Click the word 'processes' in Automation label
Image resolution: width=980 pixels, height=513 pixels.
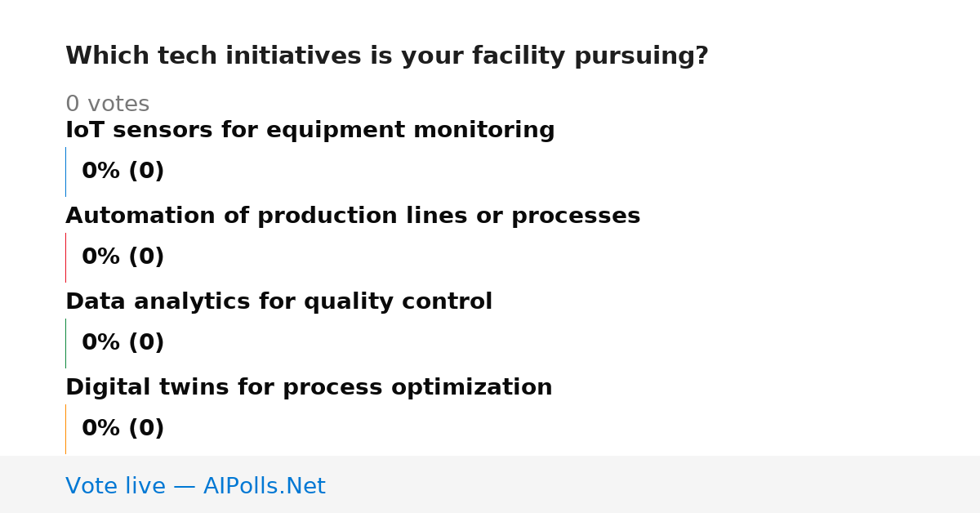click(576, 217)
